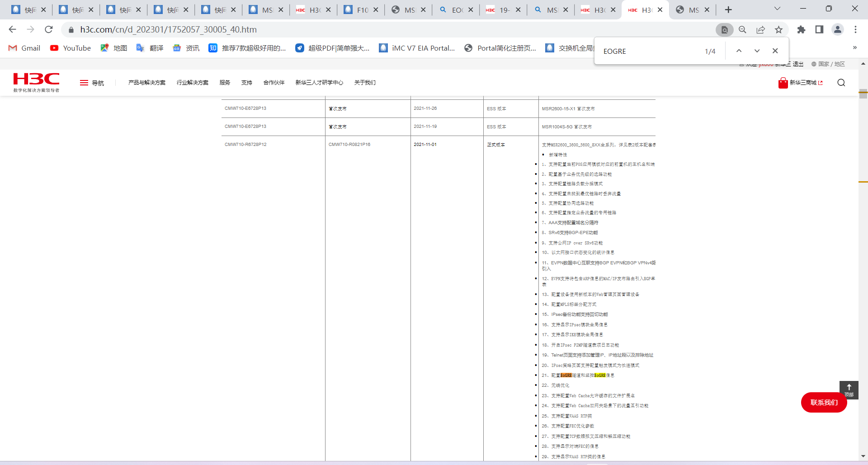Open the 行业解决方案 menu

coord(193,83)
